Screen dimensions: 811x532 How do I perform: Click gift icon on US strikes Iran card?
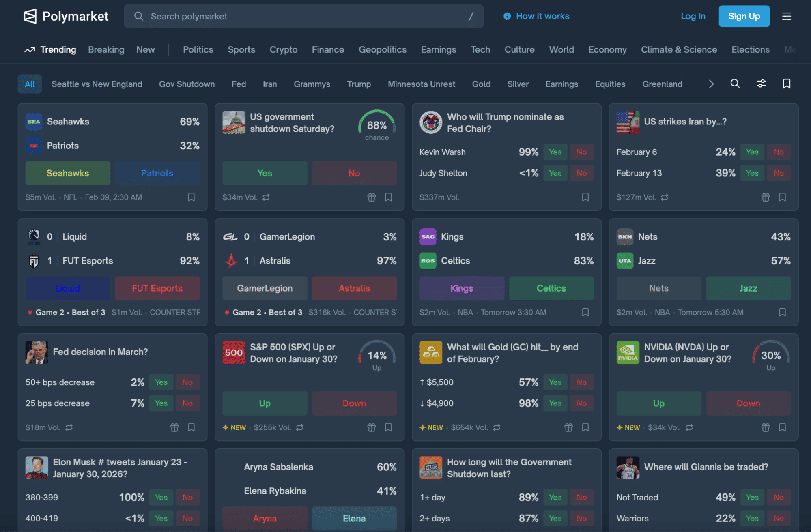click(x=765, y=197)
